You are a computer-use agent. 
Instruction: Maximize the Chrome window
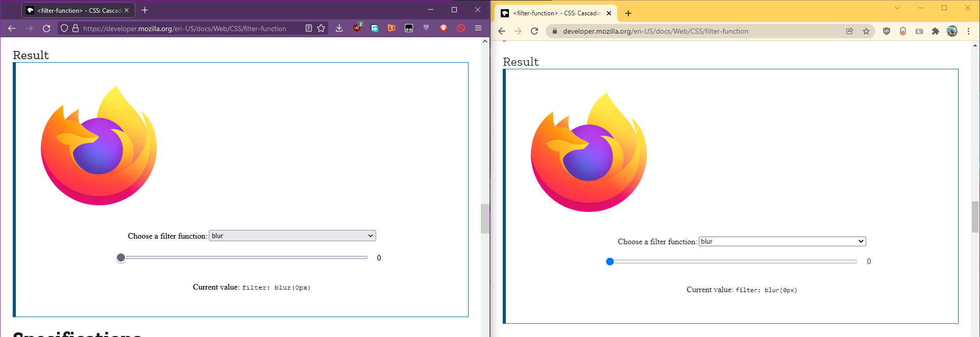point(944,8)
